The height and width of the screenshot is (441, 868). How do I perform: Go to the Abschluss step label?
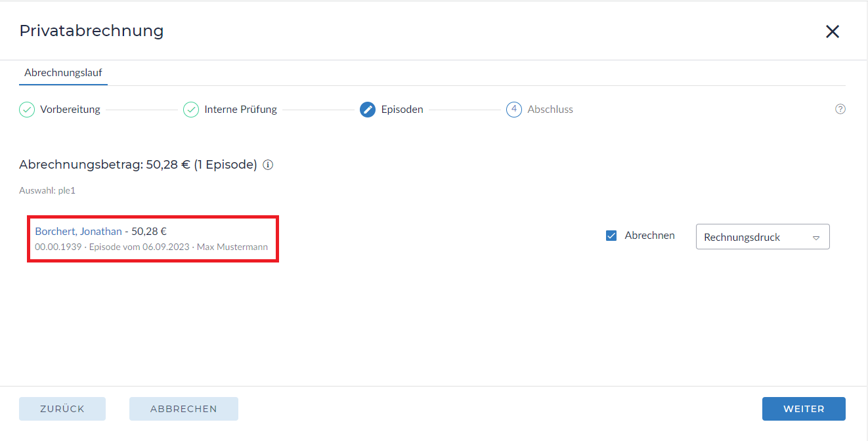[550, 110]
